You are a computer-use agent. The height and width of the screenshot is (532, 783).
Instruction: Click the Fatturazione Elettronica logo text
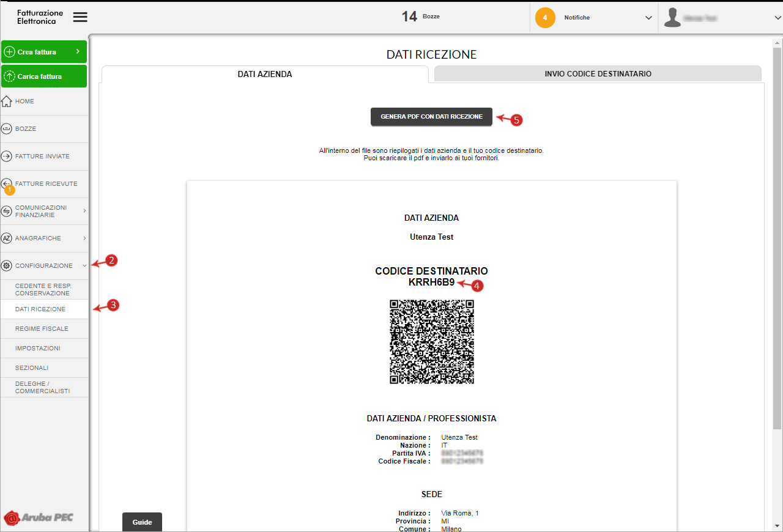coord(40,17)
